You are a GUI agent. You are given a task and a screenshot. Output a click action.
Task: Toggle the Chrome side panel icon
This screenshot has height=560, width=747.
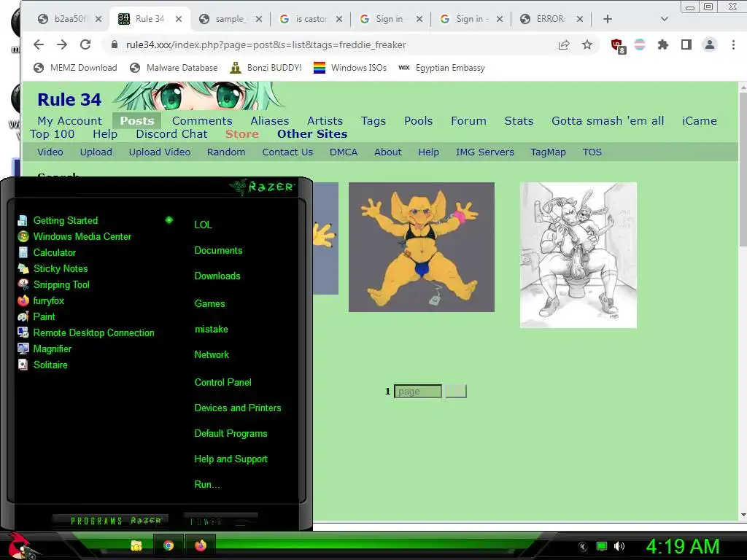[686, 44]
